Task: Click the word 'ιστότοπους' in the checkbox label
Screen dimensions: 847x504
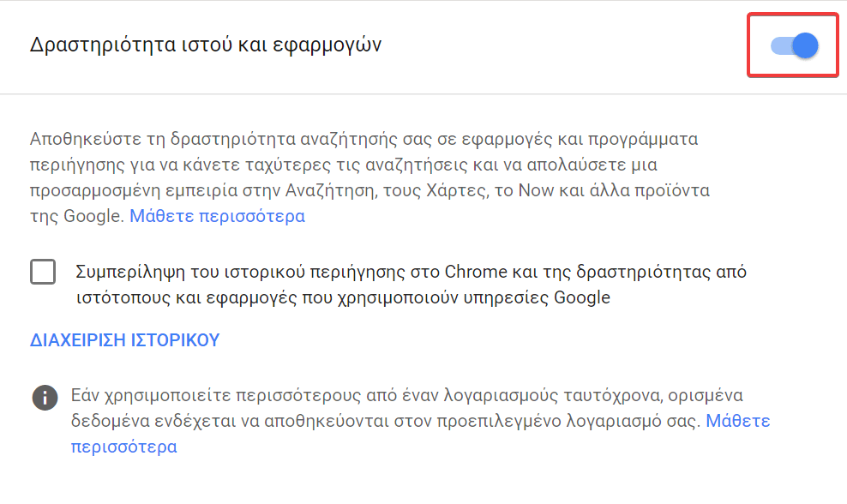Action: pos(123,297)
